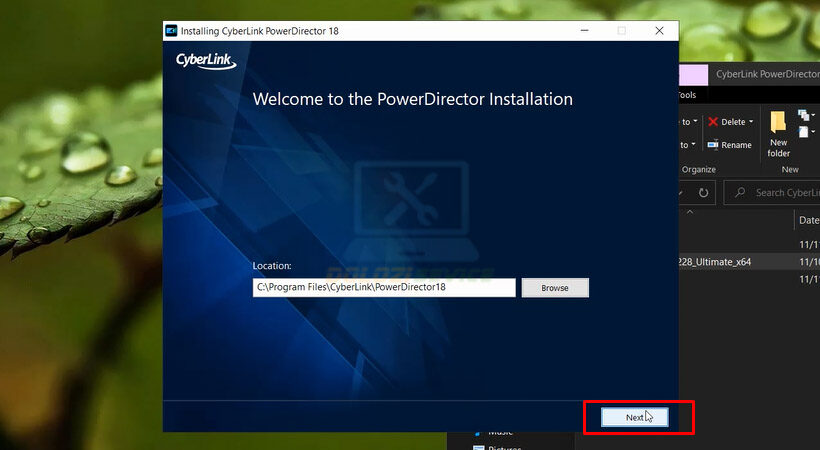
Task: Click the Date column header
Action: click(807, 220)
